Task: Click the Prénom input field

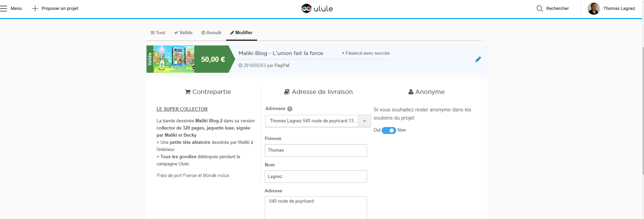Action: click(316, 150)
